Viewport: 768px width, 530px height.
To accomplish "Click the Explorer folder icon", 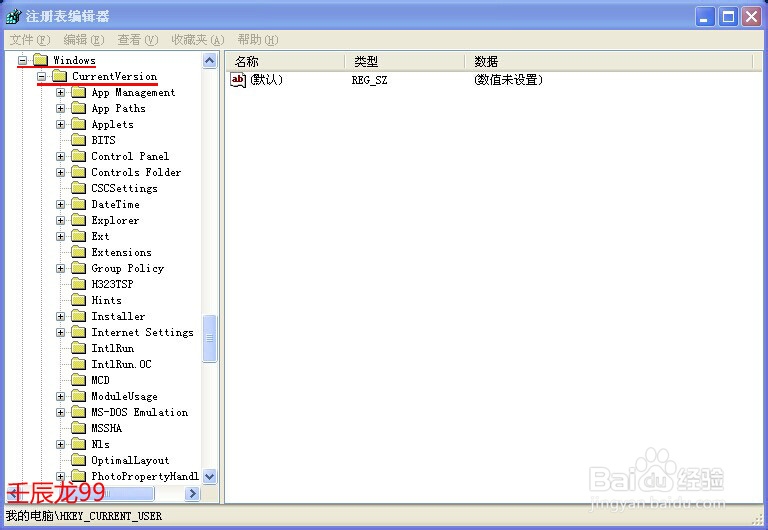I will tap(78, 220).
